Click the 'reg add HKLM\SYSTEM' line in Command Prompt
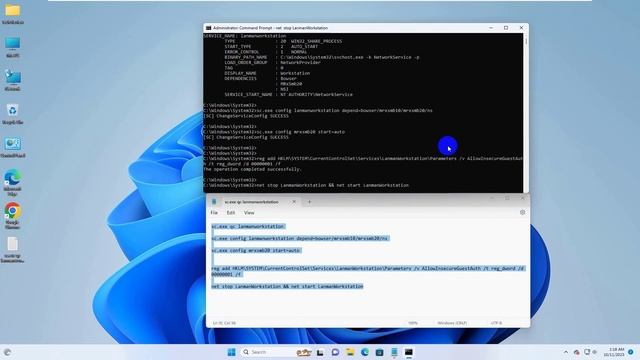Image resolution: width=640 pixels, height=360 pixels. [x=363, y=161]
